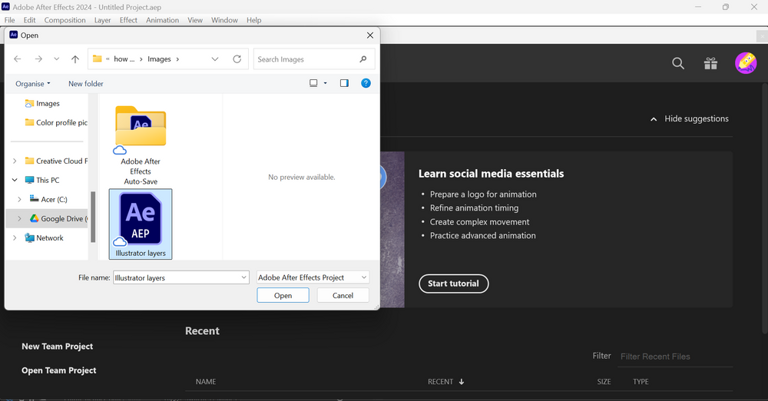Change the view layout icon
768x401 pixels.
pyautogui.click(x=313, y=83)
